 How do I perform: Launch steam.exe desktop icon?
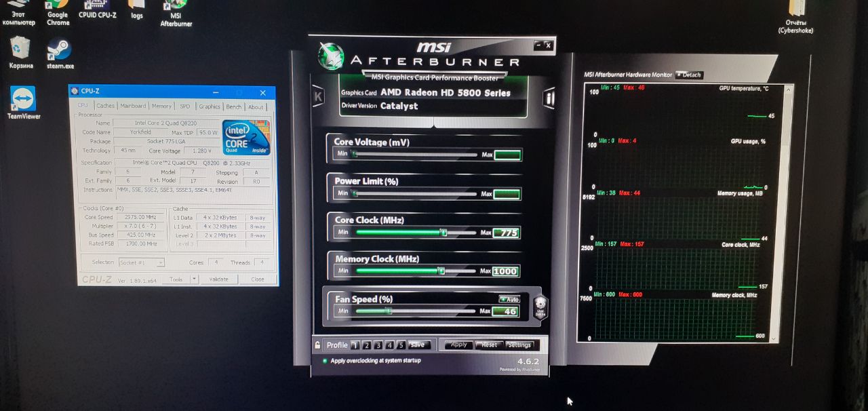pos(60,54)
